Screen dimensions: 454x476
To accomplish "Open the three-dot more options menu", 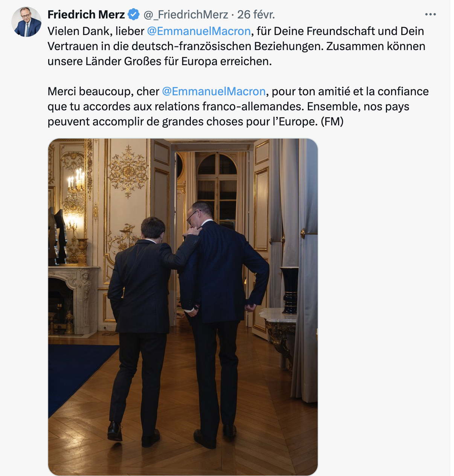I will pos(430,14).
